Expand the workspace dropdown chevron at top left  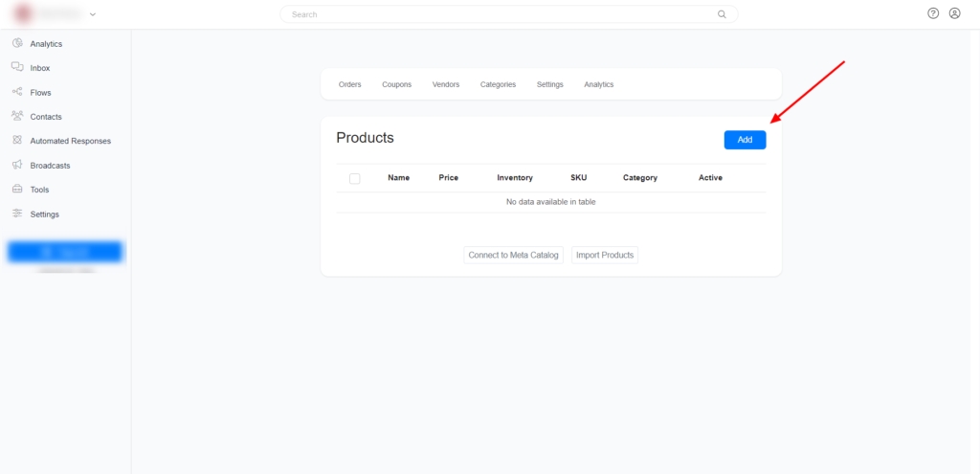coord(93,14)
